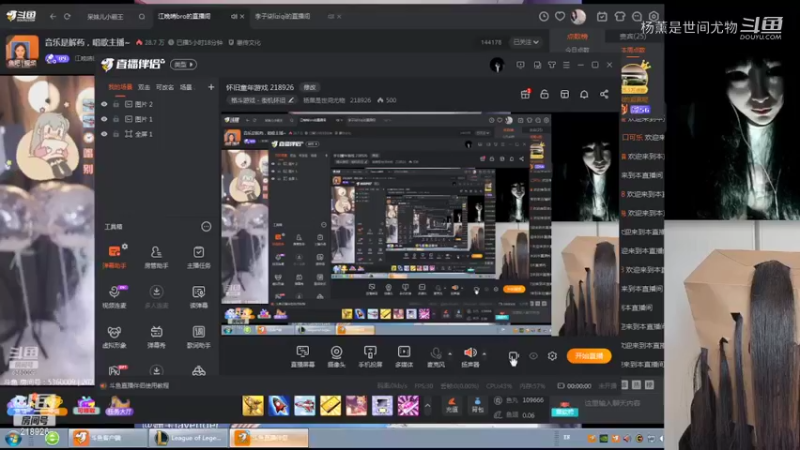Open settings gear next to start button
800x450 pixels.
(x=552, y=356)
